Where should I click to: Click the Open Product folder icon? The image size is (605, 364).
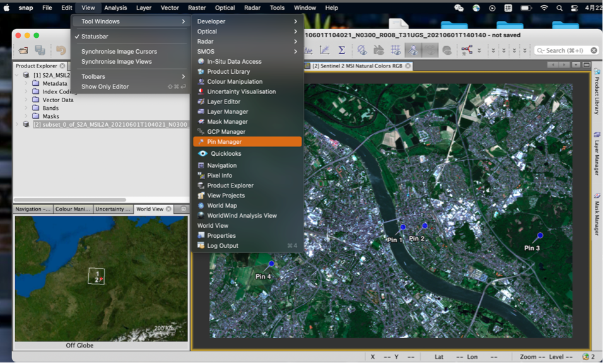click(x=23, y=50)
